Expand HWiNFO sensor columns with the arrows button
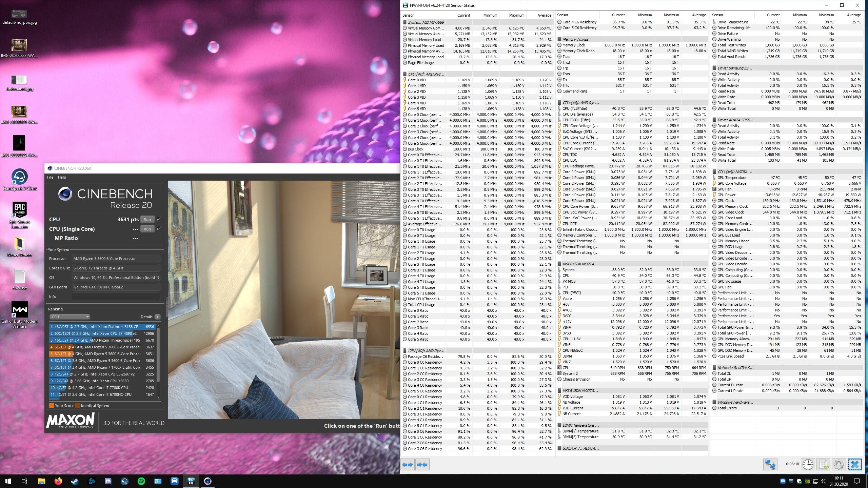Image resolution: width=868 pixels, height=488 pixels. tap(408, 465)
